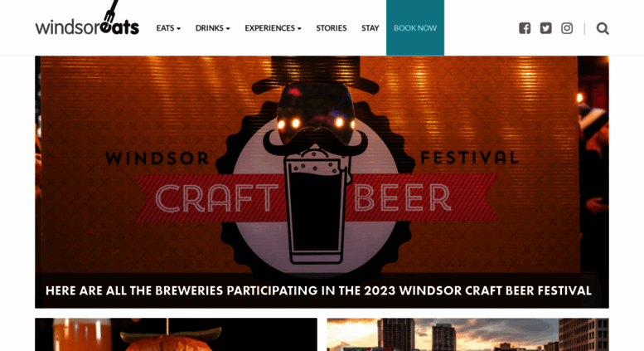Screen dimensions: 644x351
Task: Click the red CRAFT BEER banner
Action: [x=316, y=197]
